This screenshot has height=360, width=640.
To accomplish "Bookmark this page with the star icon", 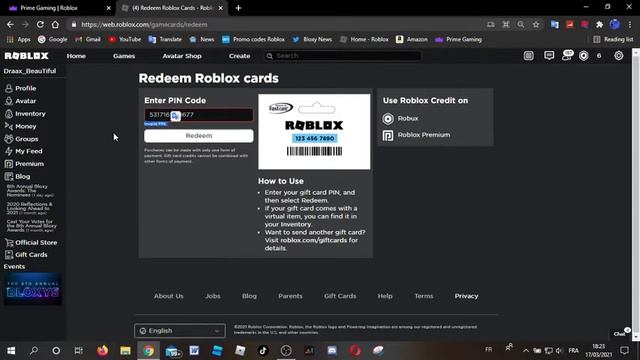I will point(536,24).
